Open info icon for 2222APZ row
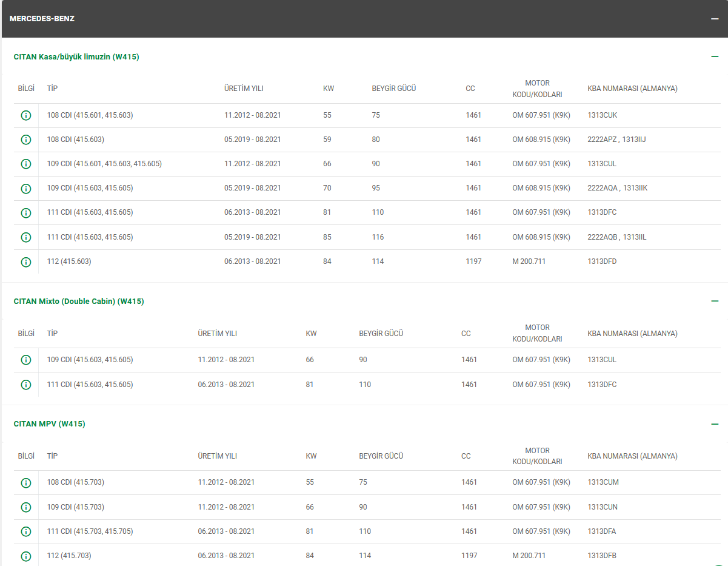This screenshot has height=566, width=728. click(x=25, y=140)
